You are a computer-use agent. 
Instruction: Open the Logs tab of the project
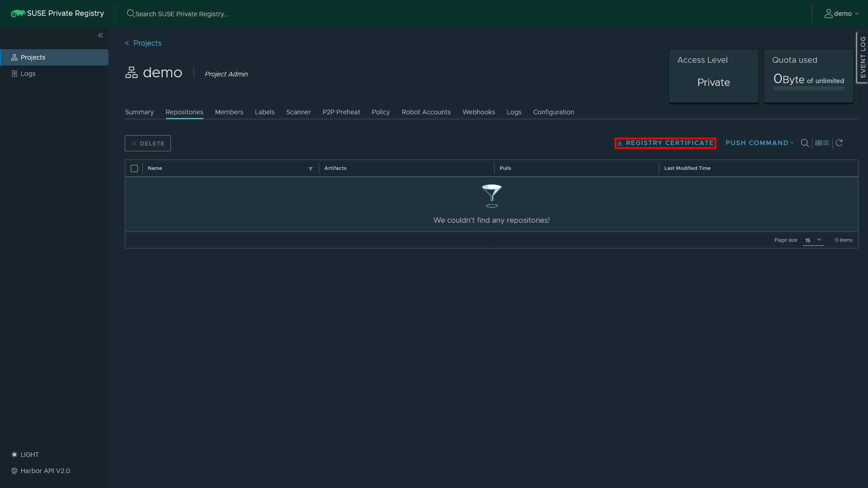514,112
